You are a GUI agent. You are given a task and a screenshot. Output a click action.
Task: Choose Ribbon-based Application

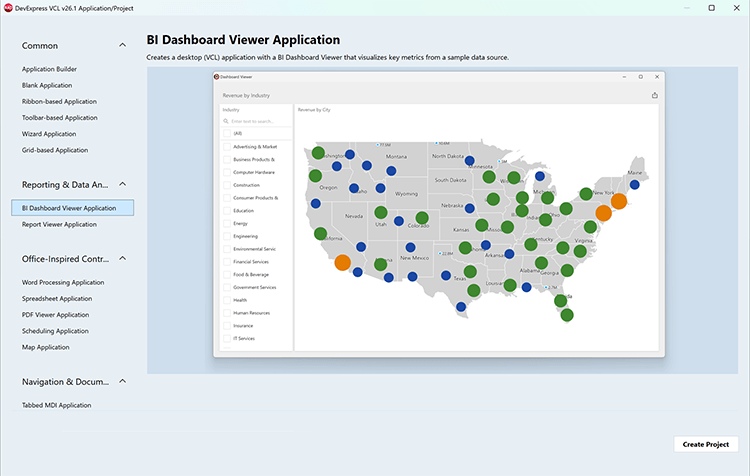point(59,101)
